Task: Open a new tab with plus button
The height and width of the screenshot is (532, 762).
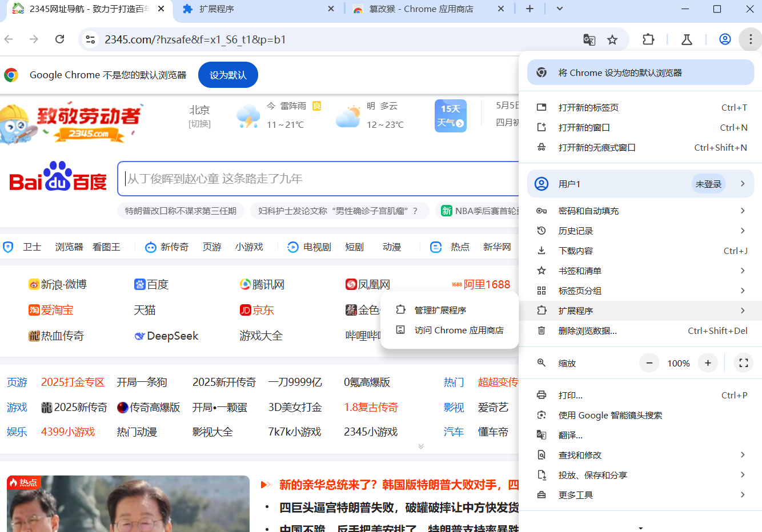Action: pyautogui.click(x=530, y=9)
